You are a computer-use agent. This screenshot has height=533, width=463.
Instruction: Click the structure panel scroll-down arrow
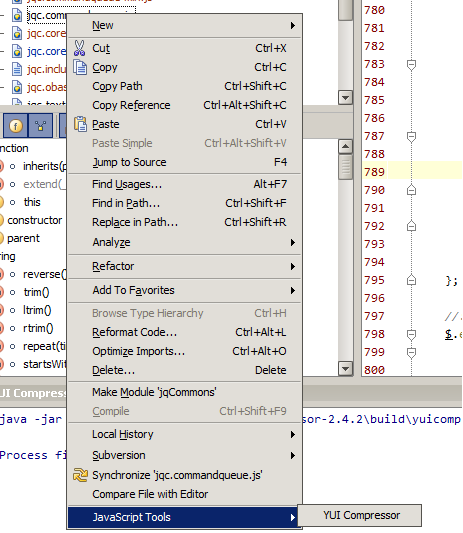click(x=345, y=368)
